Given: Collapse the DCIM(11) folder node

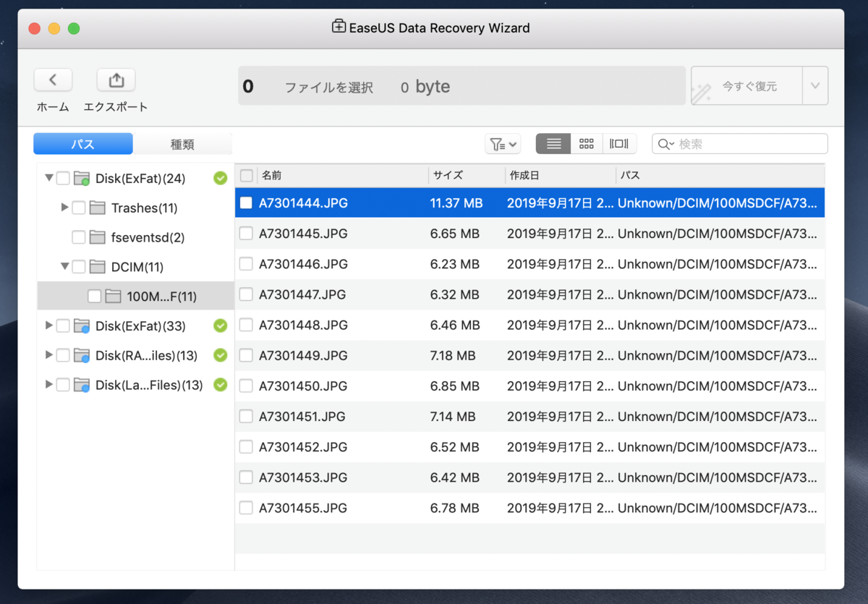Looking at the screenshot, I should (65, 267).
